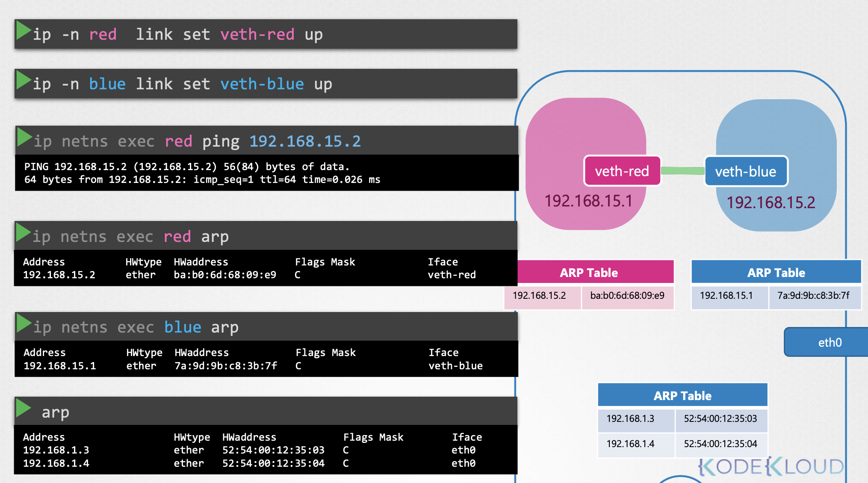868x483 pixels.
Task: Select the veth-blue interface box
Action: click(x=746, y=171)
